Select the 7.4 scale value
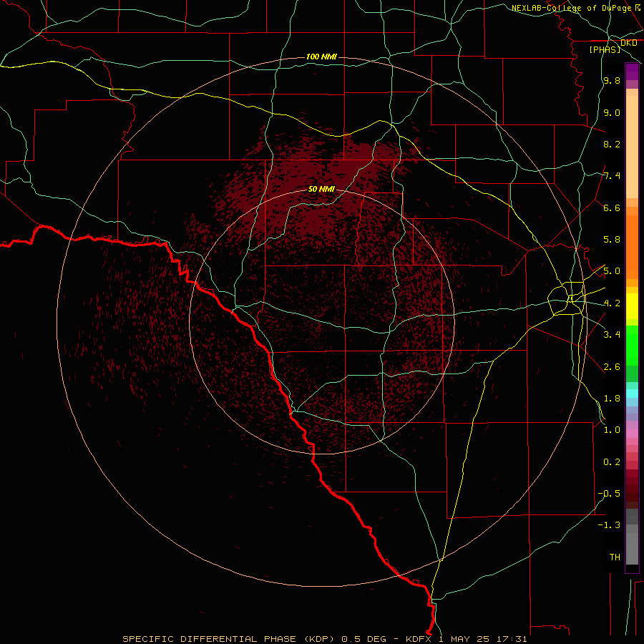Viewport: 644px width, 644px height. (x=612, y=176)
